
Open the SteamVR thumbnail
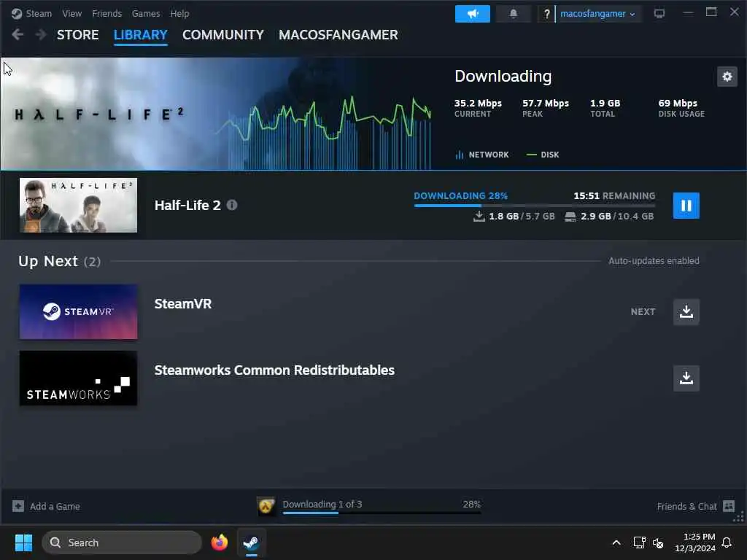pos(78,312)
